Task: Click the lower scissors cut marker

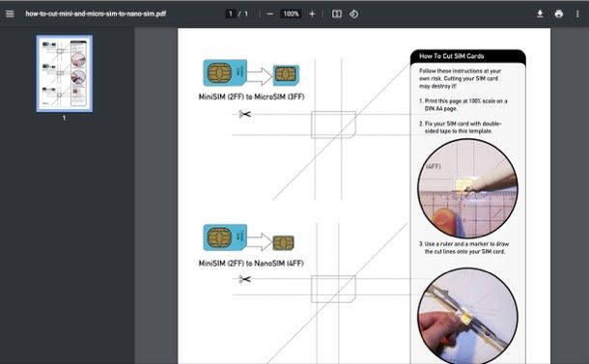Action: 244,279
